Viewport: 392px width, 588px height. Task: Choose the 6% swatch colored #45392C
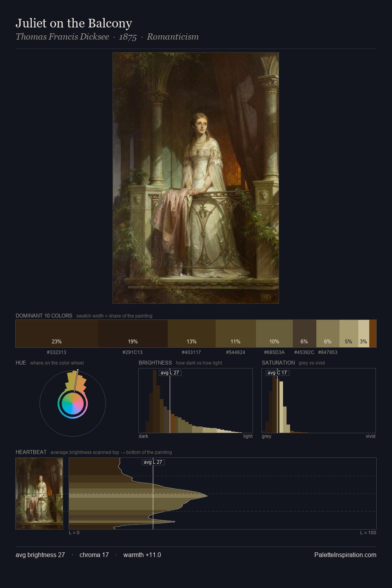click(305, 334)
